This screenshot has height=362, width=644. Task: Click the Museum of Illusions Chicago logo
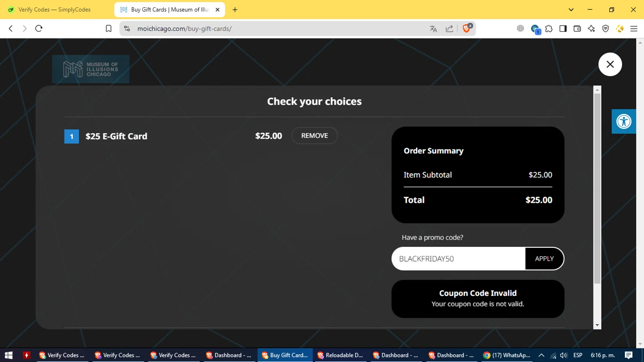tap(91, 69)
